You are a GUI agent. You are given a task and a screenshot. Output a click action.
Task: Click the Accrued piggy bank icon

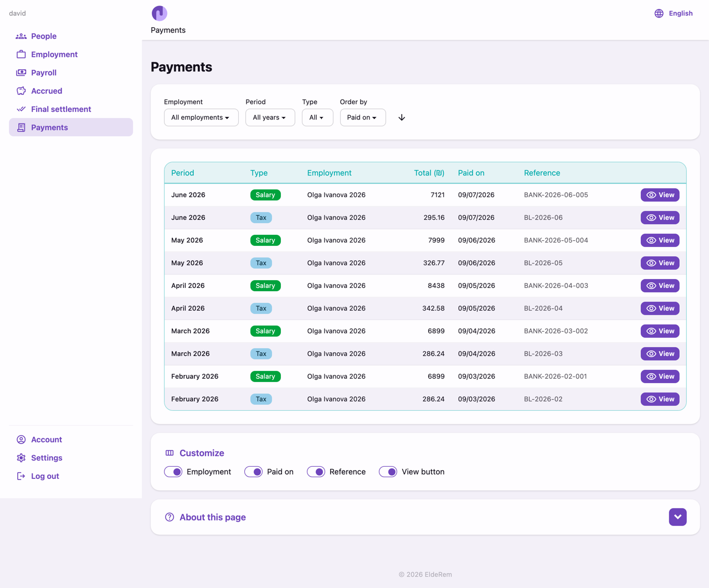(21, 91)
